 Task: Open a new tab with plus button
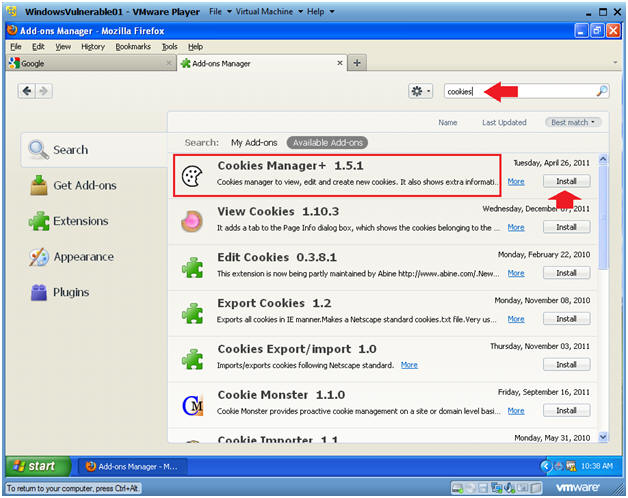point(357,63)
